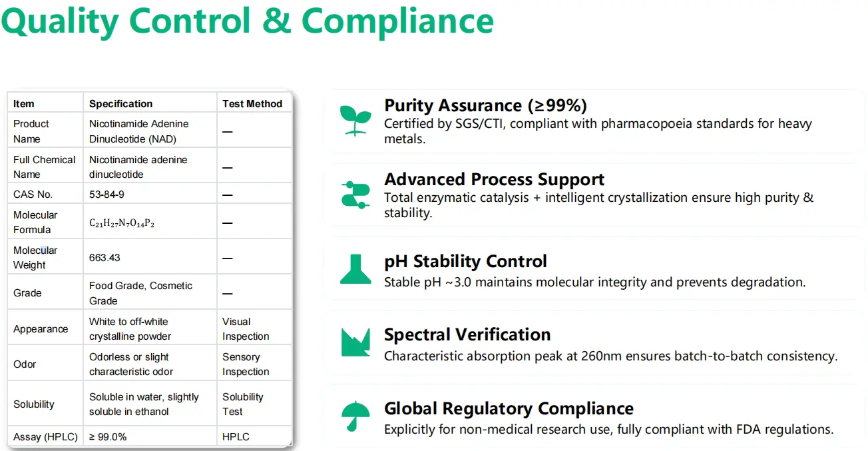Image resolution: width=868 pixels, height=451 pixels.
Task: Select the Test Method column header
Action: [x=252, y=104]
